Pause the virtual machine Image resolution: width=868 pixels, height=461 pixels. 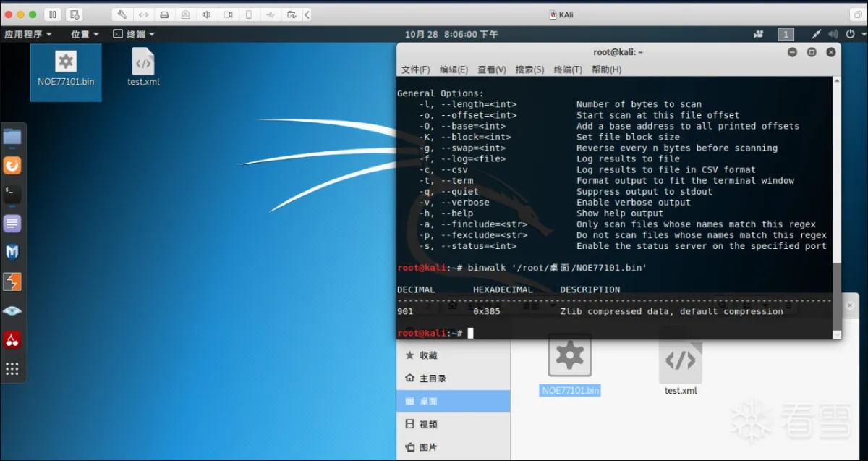[53, 14]
